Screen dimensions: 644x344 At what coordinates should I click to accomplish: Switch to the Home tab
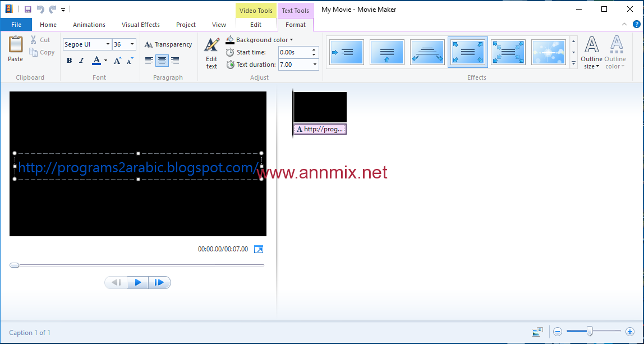tap(48, 25)
